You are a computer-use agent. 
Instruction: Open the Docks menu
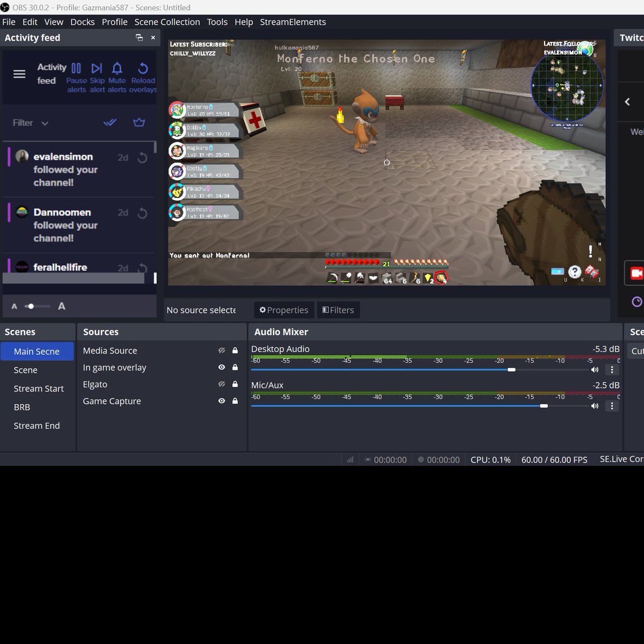pyautogui.click(x=83, y=22)
